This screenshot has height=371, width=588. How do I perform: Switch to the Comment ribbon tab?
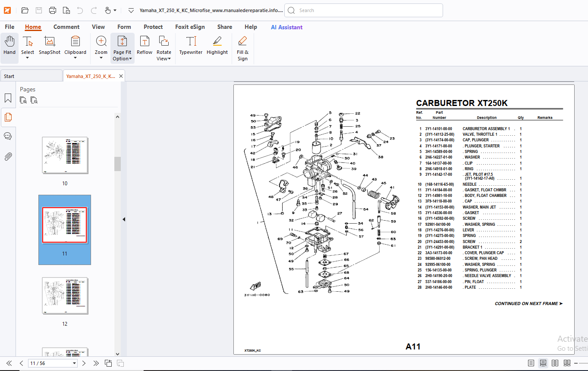click(66, 27)
